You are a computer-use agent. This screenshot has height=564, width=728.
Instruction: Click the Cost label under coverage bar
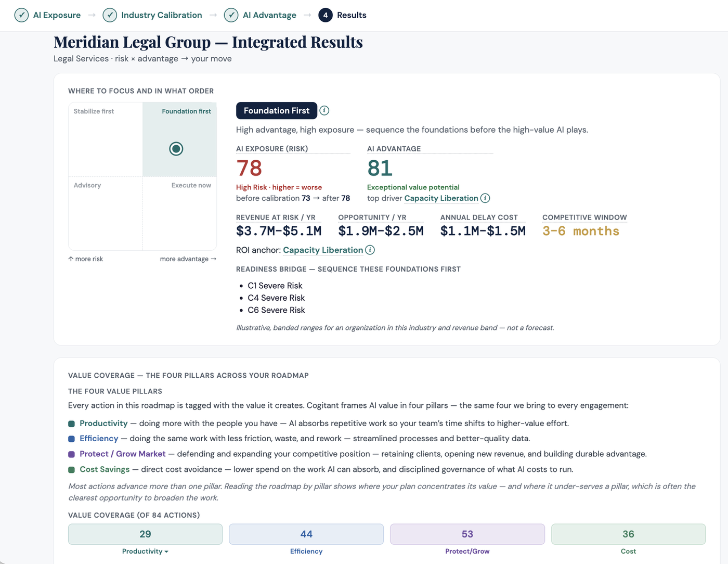(628, 552)
